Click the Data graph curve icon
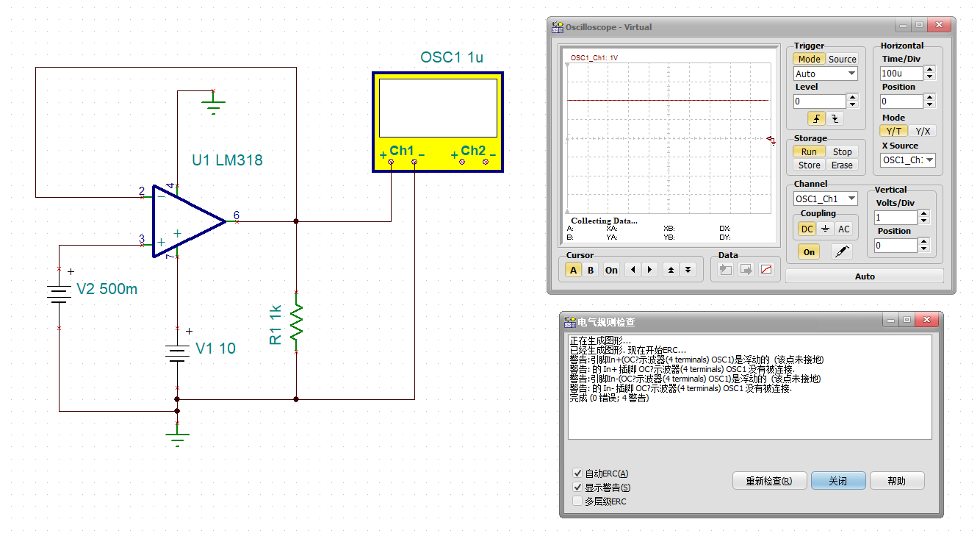 [x=767, y=270]
